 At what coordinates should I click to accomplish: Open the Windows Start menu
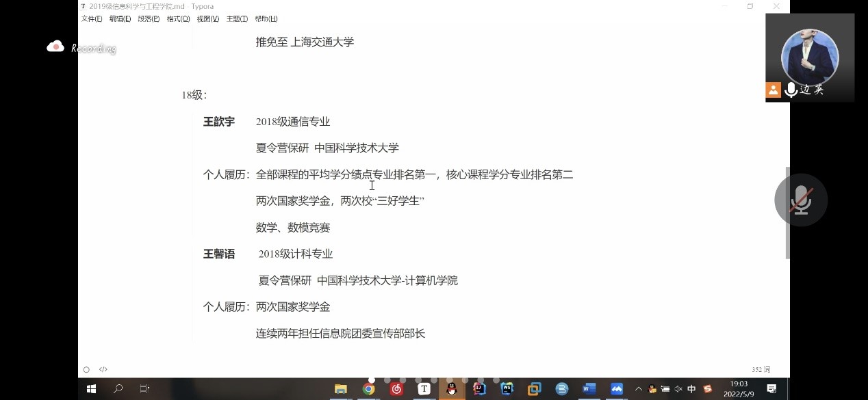pos(91,389)
